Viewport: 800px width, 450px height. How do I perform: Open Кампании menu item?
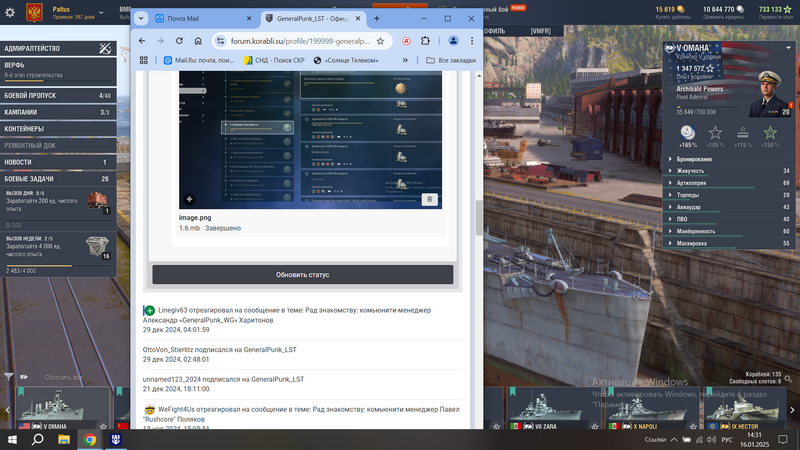[58, 112]
